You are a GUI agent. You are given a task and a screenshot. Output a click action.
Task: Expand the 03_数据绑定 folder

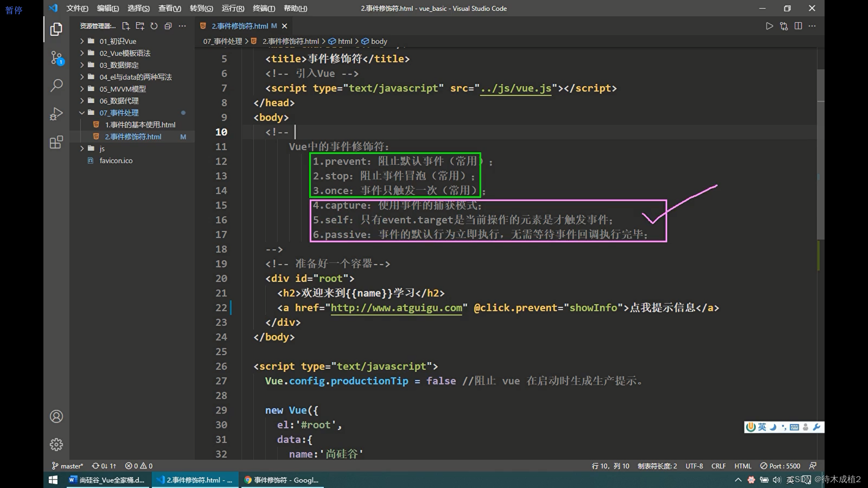point(132,65)
